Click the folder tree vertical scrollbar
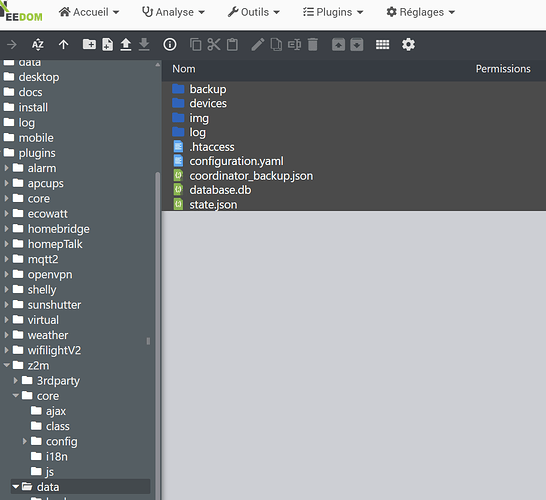 pos(157,279)
